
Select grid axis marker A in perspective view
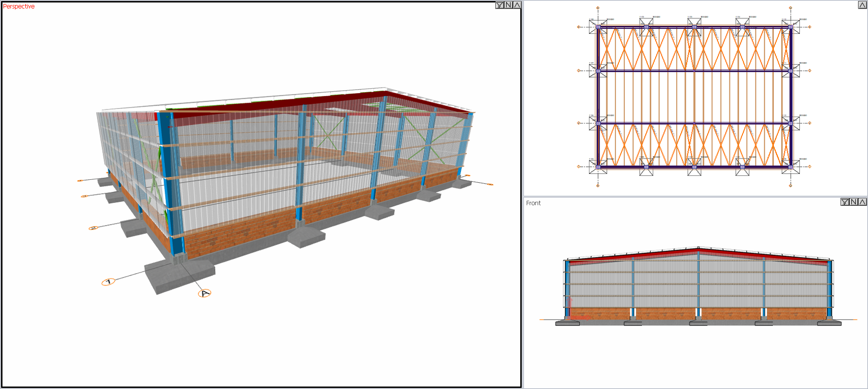coord(204,293)
